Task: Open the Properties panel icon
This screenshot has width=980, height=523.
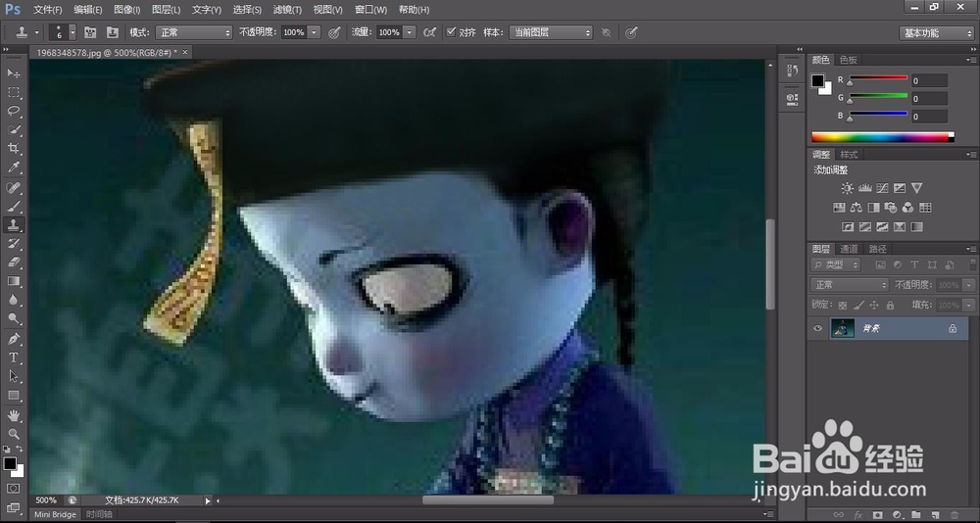Action: (x=793, y=99)
